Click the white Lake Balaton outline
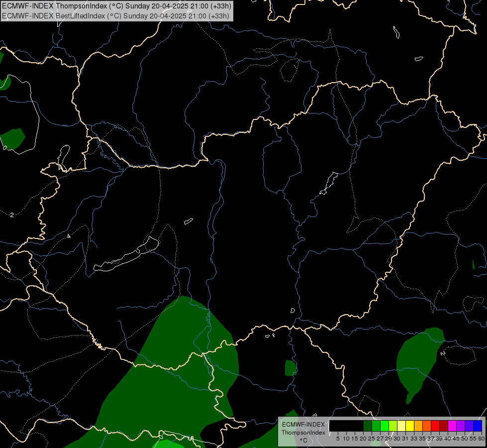 126,254
